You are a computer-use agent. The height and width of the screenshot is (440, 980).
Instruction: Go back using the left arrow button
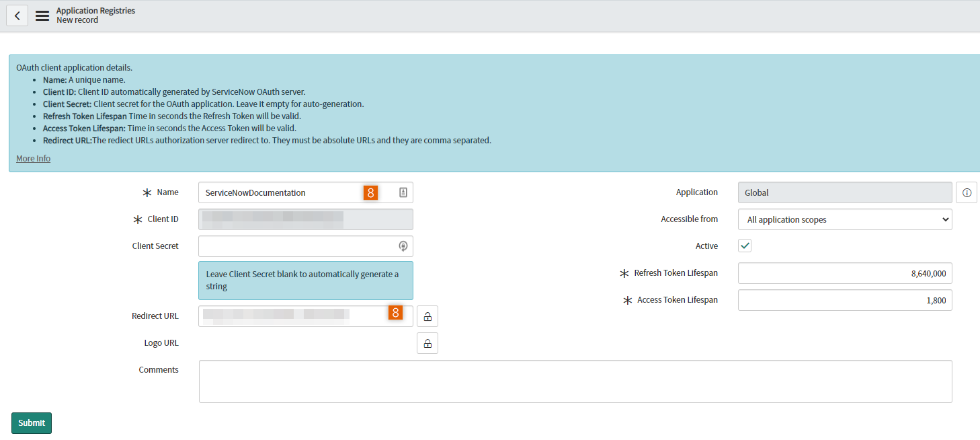click(17, 15)
